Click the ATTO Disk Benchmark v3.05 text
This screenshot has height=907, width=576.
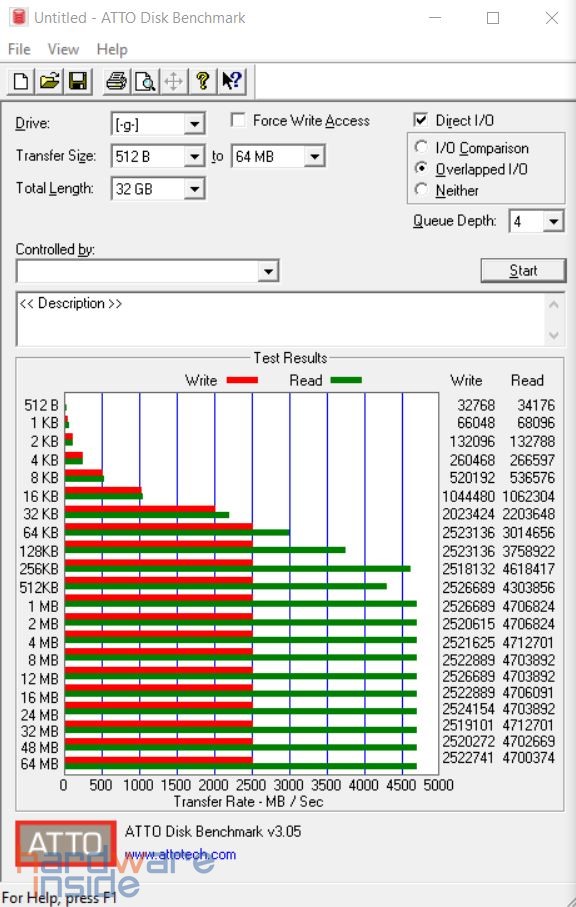(x=213, y=832)
